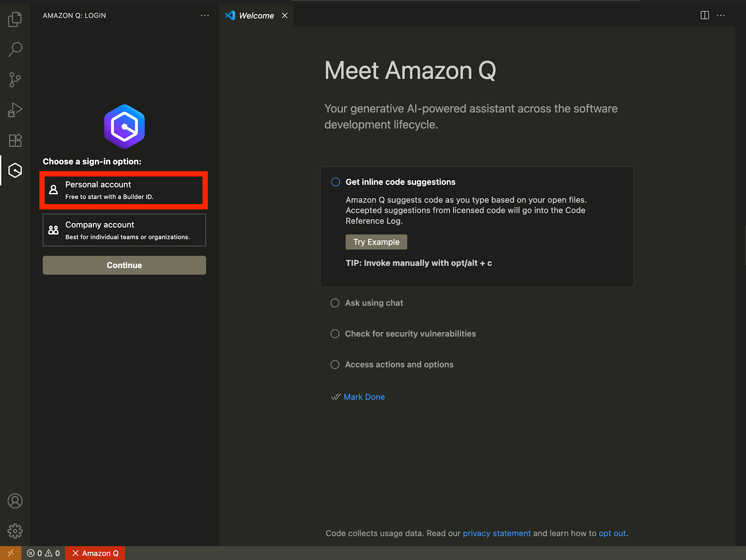746x560 pixels.
Task: Click the Continue button
Action: [124, 265]
